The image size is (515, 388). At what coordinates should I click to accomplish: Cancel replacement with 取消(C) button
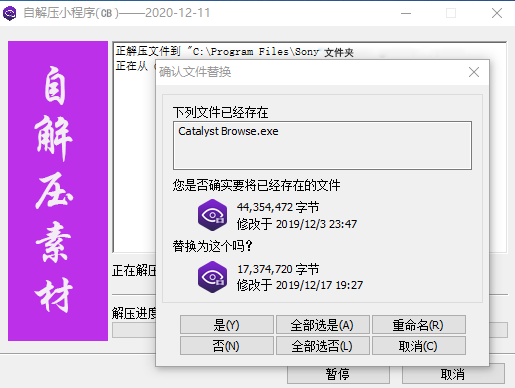[x=418, y=346]
